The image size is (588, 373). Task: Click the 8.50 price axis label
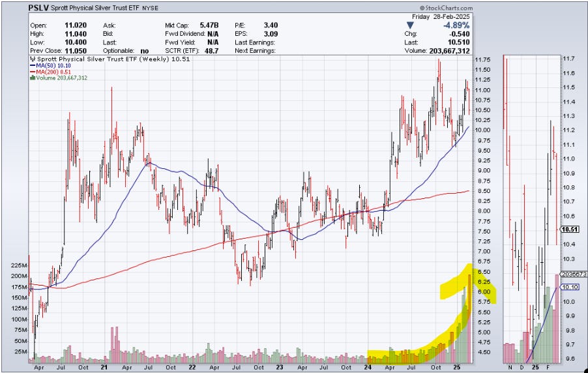482,191
